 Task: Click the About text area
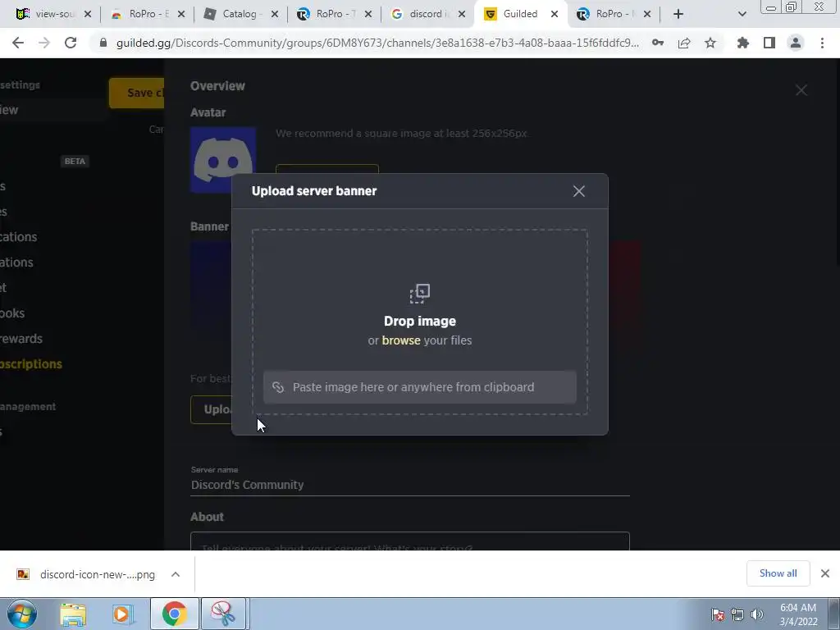tap(410, 541)
